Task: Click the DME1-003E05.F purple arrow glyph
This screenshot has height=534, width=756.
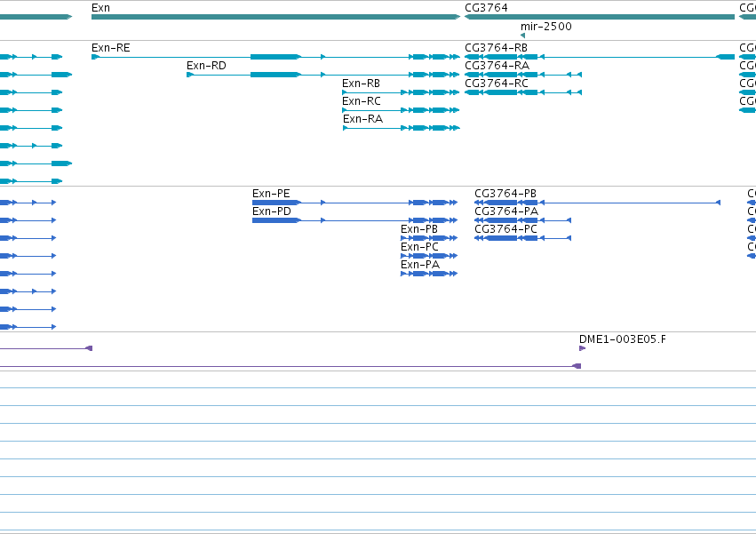Action: 582,348
